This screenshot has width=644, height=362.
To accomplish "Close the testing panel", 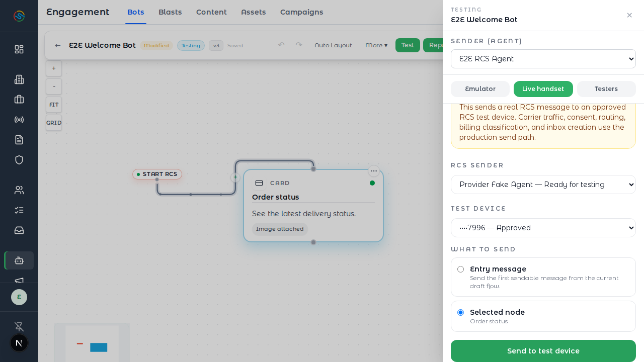I will [629, 15].
